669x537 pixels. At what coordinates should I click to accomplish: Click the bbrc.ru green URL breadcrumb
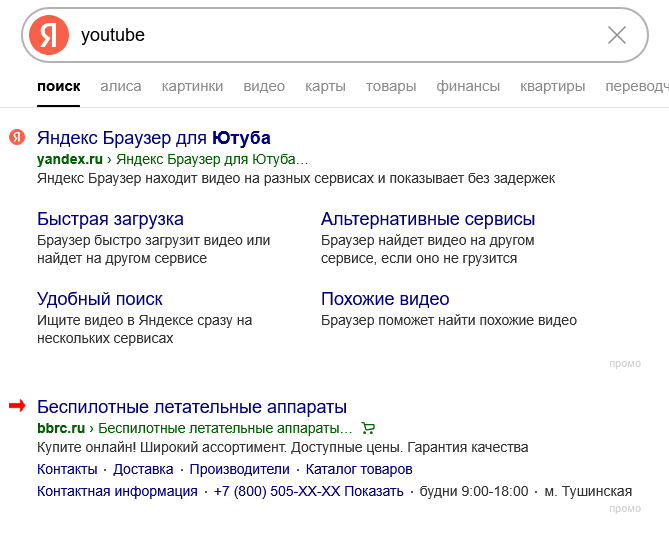point(195,428)
